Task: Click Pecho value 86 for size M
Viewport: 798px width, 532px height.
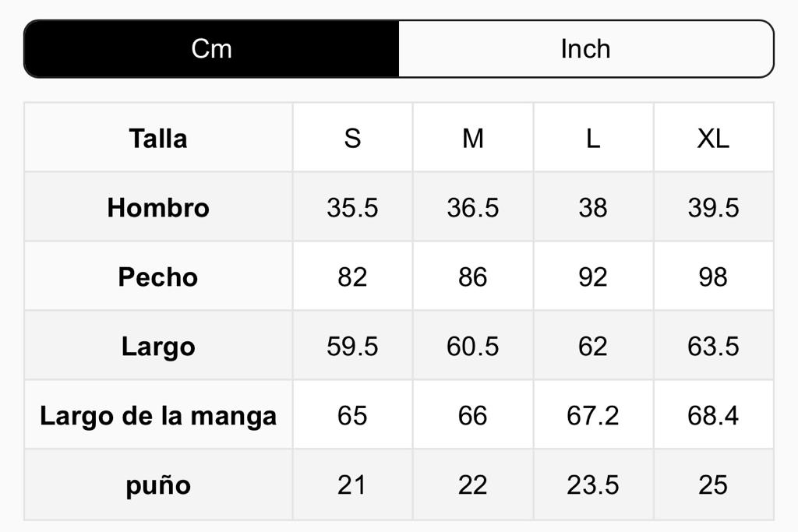Action: (x=473, y=277)
